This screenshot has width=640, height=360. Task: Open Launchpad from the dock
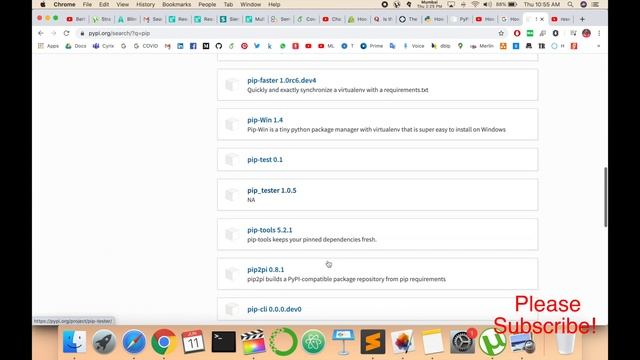pyautogui.click(x=104, y=342)
